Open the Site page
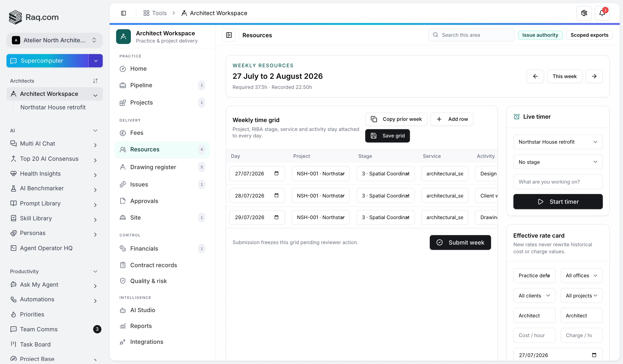This screenshot has width=623, height=364. tap(162, 217)
